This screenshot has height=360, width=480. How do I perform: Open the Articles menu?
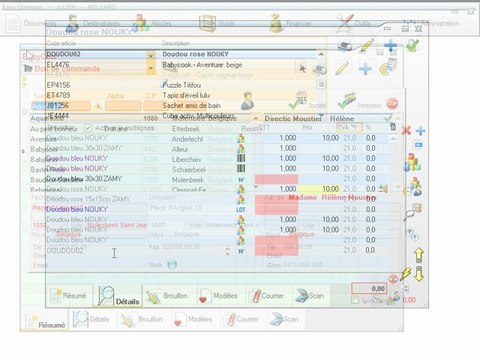pyautogui.click(x=152, y=23)
